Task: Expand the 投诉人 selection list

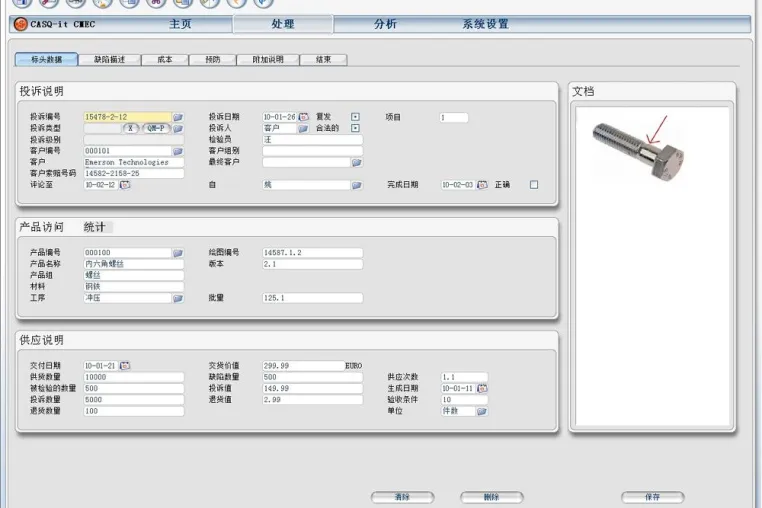Action: pyautogui.click(x=303, y=128)
